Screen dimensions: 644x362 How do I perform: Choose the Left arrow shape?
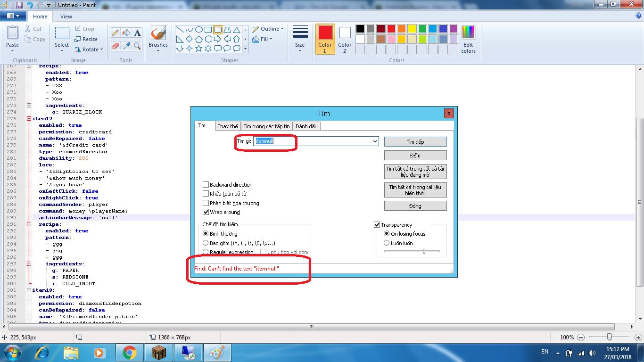[227, 39]
